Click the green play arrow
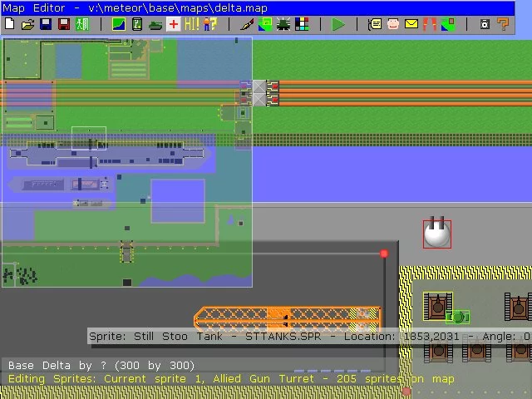Viewport: 532px width, 399px height. click(x=338, y=24)
